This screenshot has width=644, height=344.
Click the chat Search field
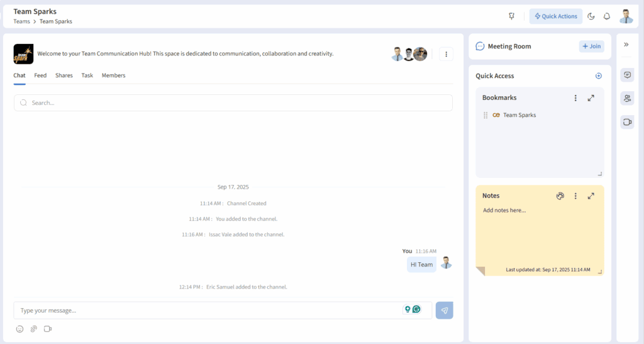coord(233,103)
